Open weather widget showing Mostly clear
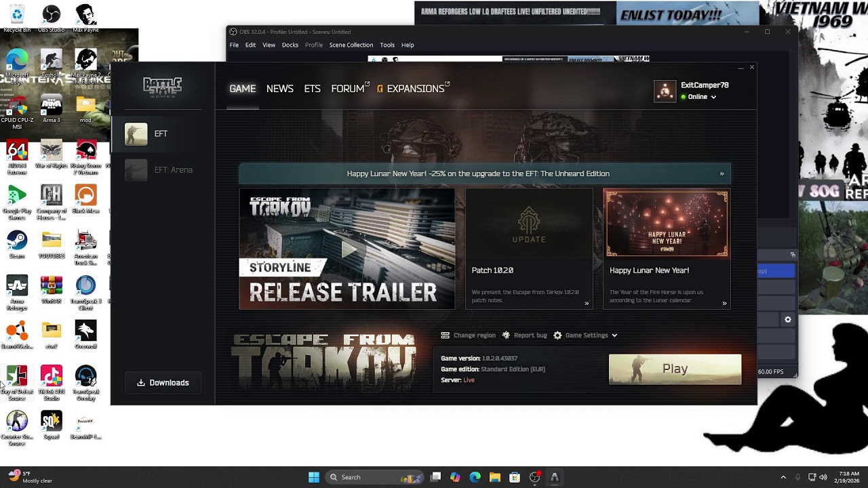 pos(29,477)
